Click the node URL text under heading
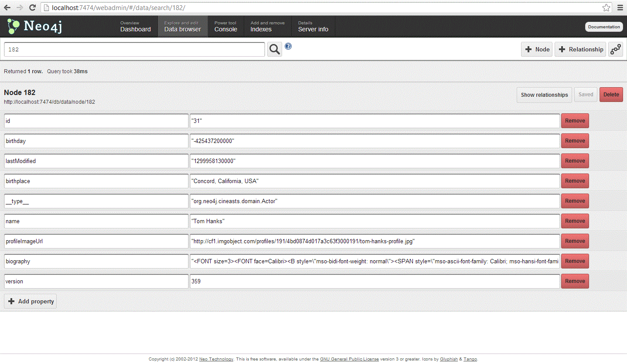This screenshot has height=364, width=627. point(49,102)
